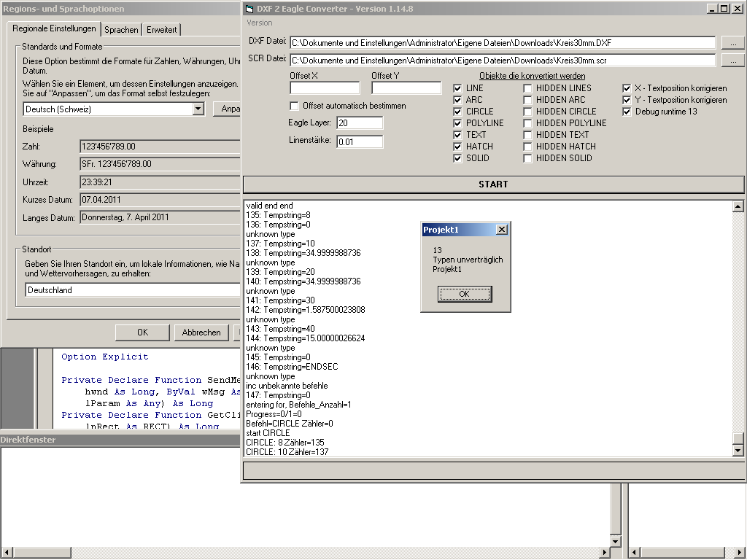Click the Eagle Layer field

pyautogui.click(x=360, y=122)
